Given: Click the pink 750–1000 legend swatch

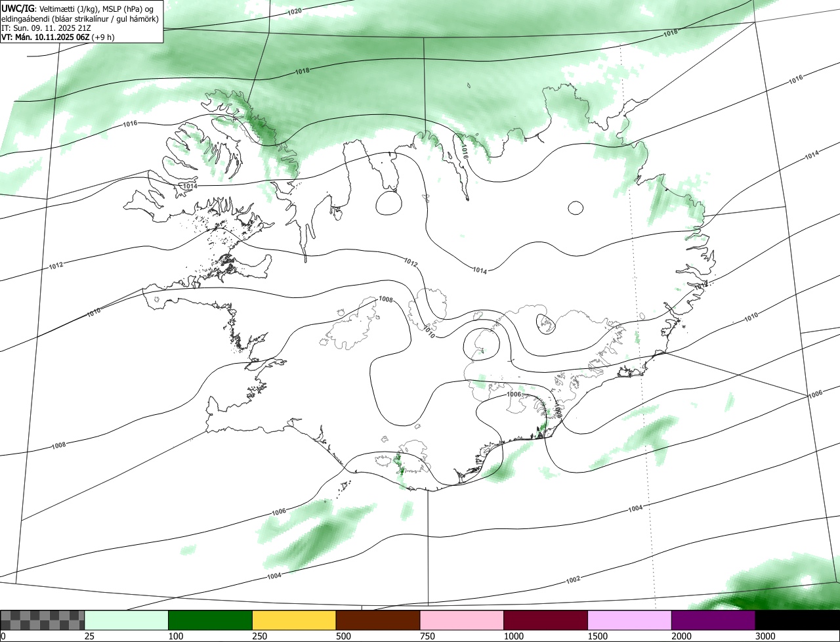Looking at the screenshot, I should pos(462,620).
